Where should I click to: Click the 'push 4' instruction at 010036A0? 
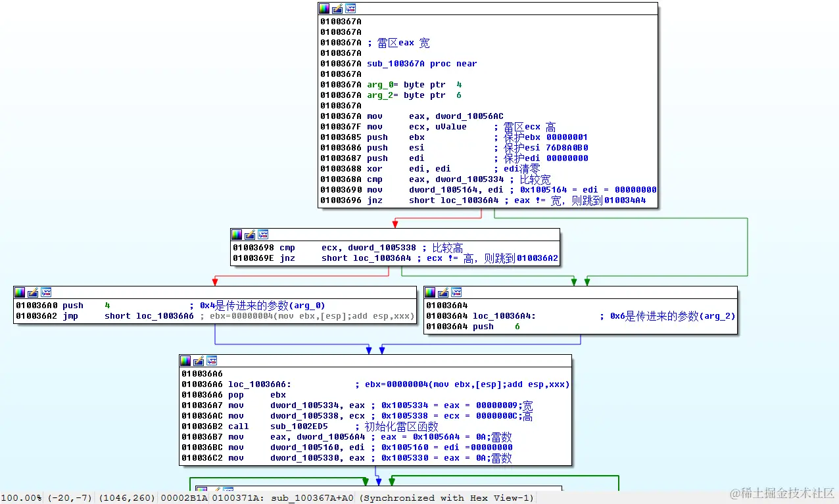click(86, 306)
